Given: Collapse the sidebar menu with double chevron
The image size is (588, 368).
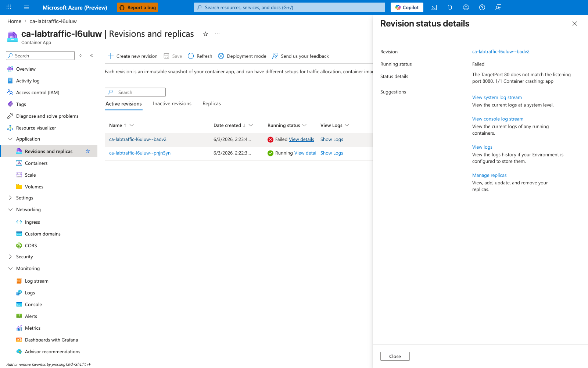Looking at the screenshot, I should coord(92,56).
